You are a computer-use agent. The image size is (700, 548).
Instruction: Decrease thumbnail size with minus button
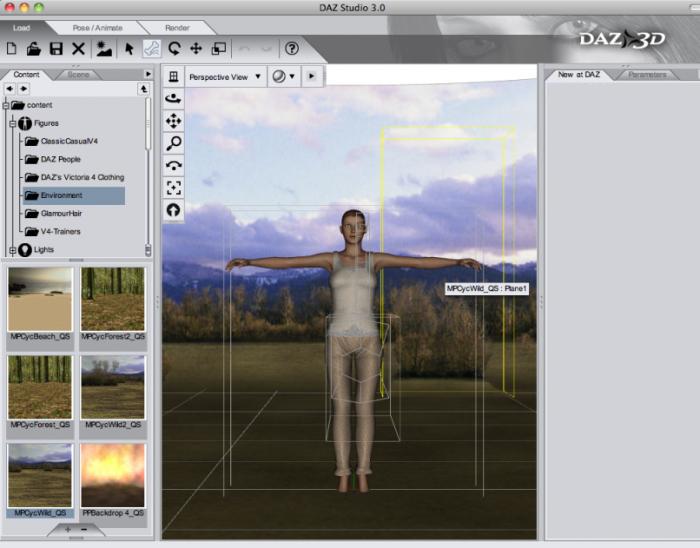tap(84, 530)
